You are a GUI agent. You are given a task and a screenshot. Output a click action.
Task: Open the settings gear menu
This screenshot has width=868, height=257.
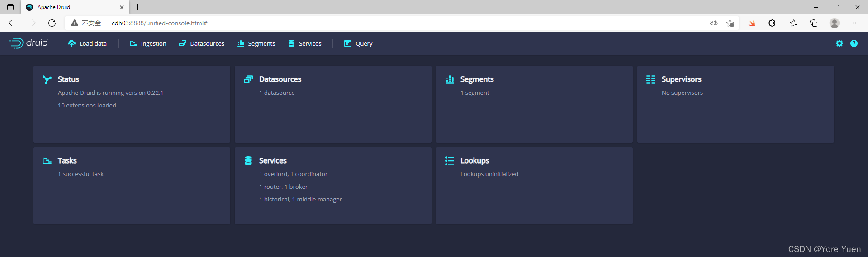pyautogui.click(x=840, y=43)
